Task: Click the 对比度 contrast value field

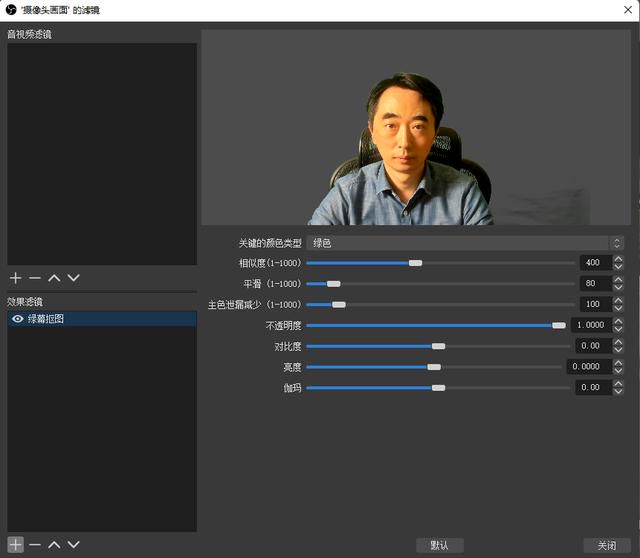Action: click(x=593, y=346)
